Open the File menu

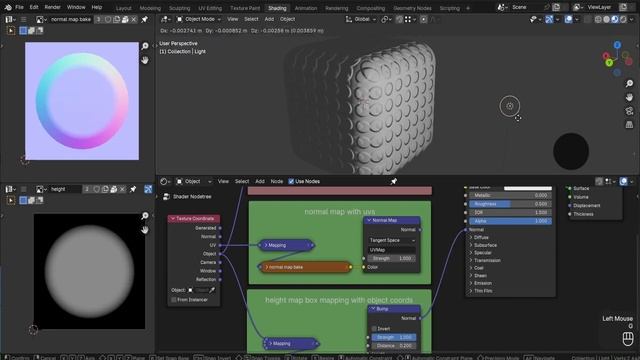pos(19,7)
